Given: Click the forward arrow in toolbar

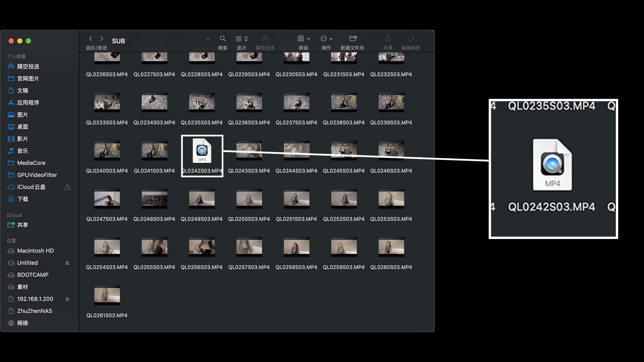Looking at the screenshot, I should [x=102, y=39].
